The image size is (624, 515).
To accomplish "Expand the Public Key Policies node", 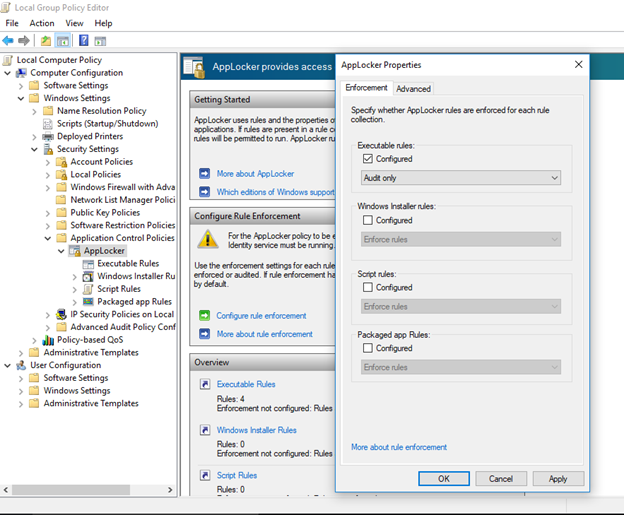I will (x=48, y=213).
